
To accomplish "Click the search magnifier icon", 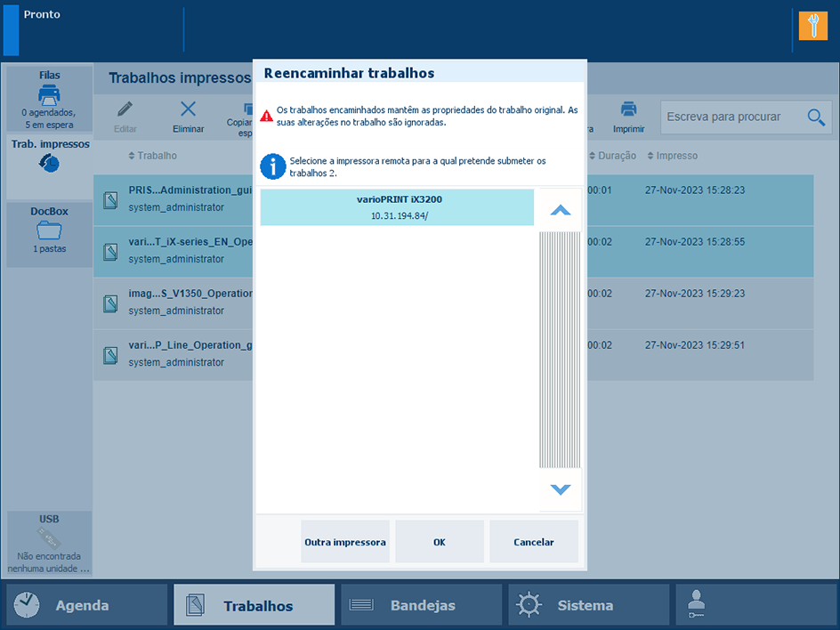I will click(815, 117).
